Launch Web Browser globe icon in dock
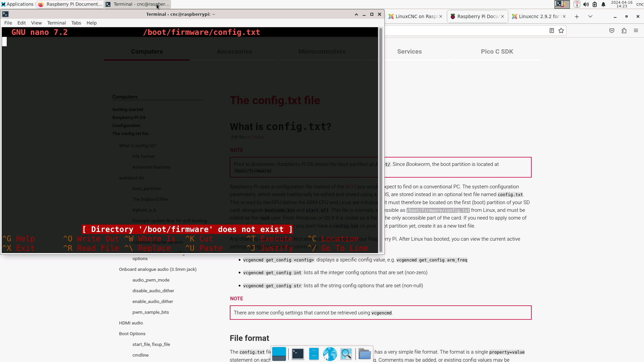This screenshot has height=362, width=644. (x=330, y=354)
